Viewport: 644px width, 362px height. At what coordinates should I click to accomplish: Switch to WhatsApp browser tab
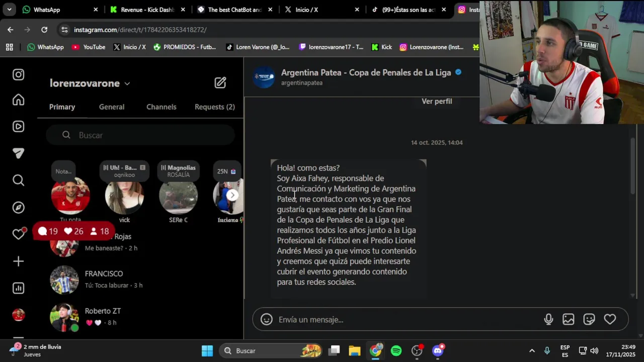pos(60,10)
